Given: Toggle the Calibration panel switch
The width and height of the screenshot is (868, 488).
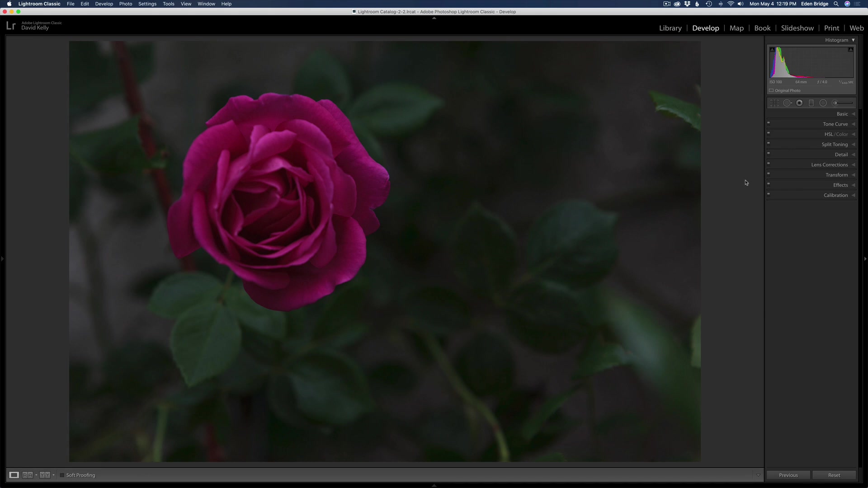Looking at the screenshot, I should [769, 194].
